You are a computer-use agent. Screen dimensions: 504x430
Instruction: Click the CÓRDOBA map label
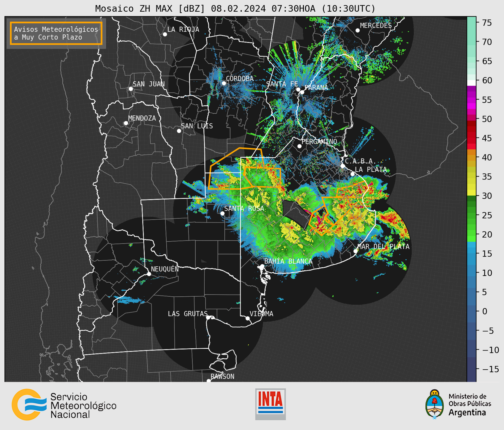click(240, 78)
